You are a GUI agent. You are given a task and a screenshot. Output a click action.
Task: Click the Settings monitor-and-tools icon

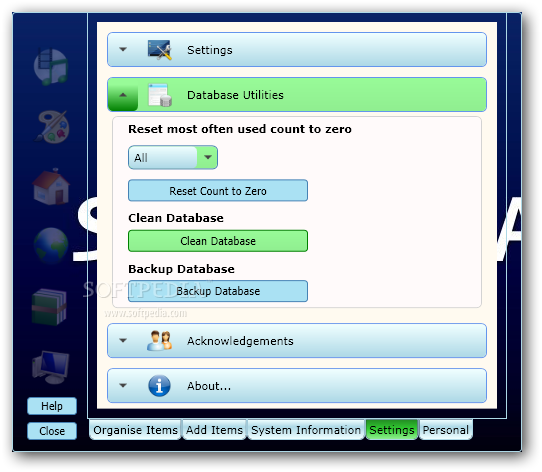pyautogui.click(x=159, y=50)
